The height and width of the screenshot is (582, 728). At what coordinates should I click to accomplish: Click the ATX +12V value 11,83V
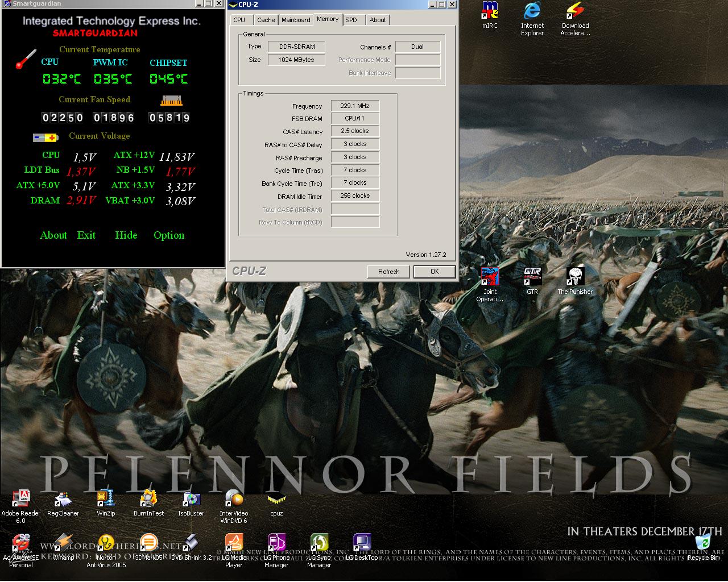point(177,157)
